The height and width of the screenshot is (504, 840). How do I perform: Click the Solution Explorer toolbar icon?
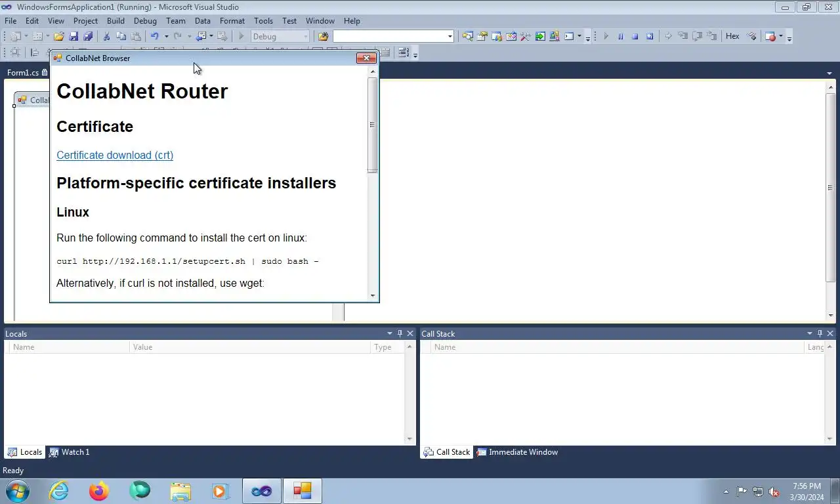(468, 37)
